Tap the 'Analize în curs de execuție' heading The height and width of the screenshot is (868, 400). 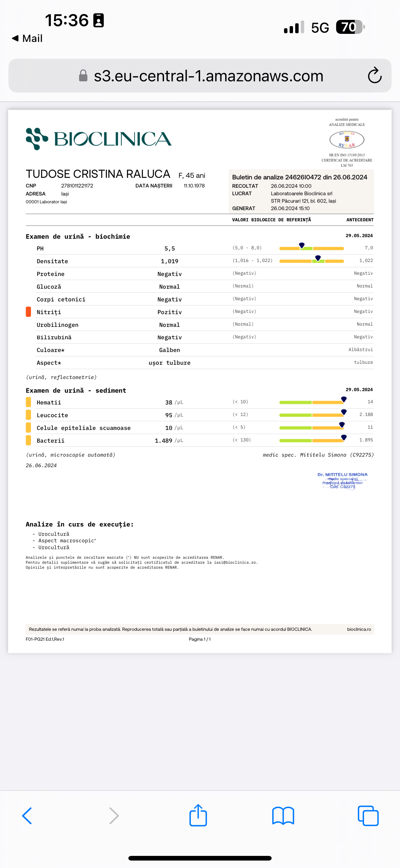click(x=79, y=524)
